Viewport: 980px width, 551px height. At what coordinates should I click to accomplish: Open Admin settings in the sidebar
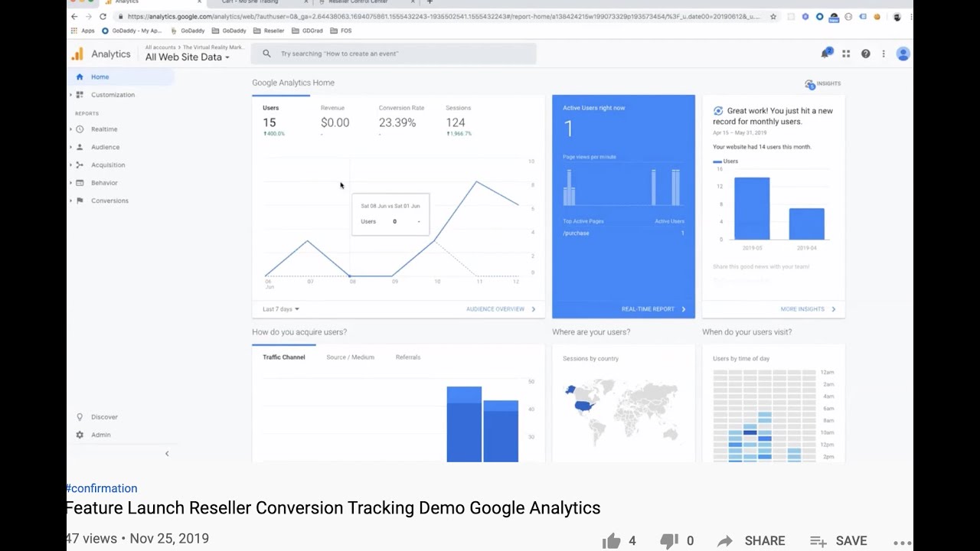coord(101,435)
